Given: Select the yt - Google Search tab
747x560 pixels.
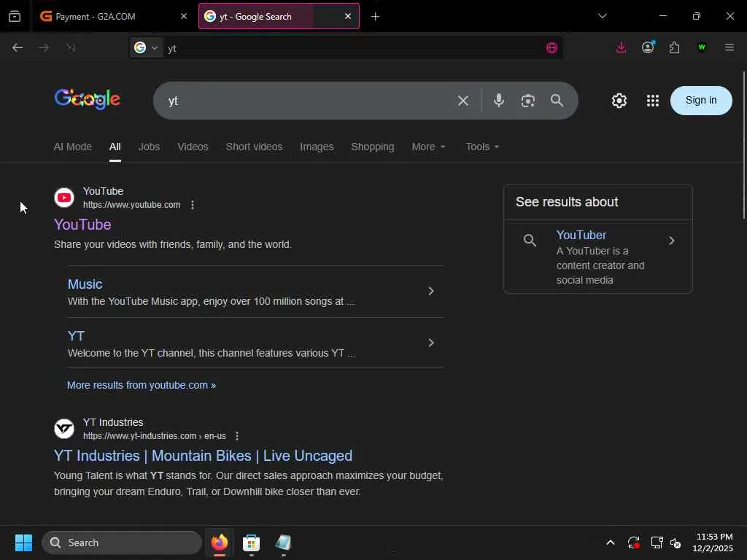Looking at the screenshot, I should pos(279,17).
